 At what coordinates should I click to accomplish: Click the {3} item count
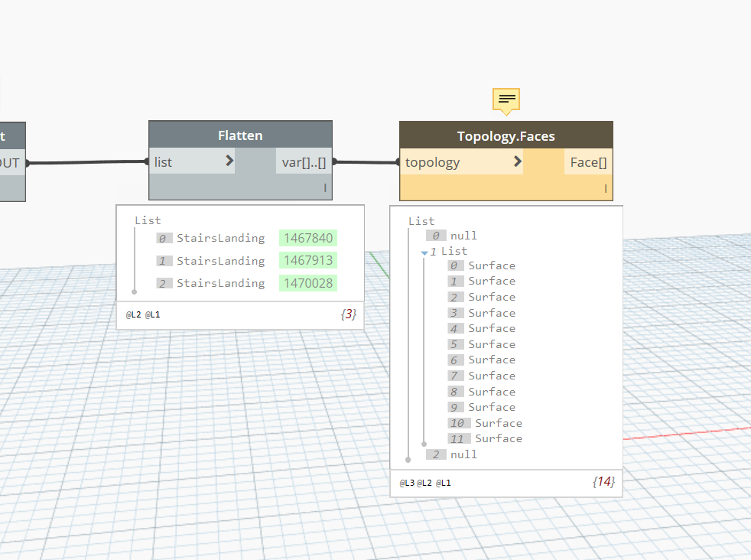coord(348,314)
